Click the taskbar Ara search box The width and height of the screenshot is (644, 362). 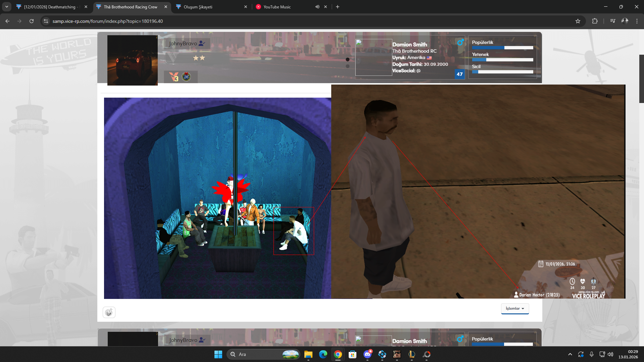point(263,354)
